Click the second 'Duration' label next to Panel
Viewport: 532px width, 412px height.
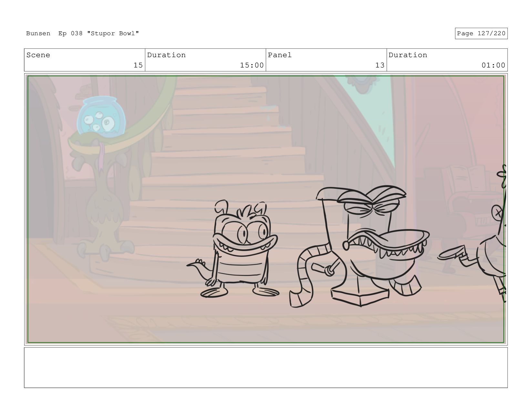coord(408,55)
